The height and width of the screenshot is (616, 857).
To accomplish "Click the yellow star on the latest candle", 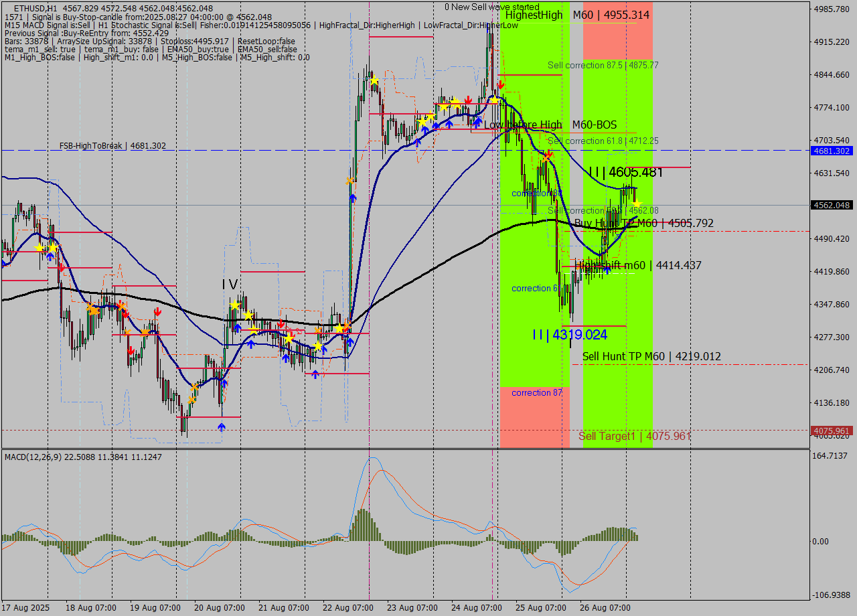I will pyautogui.click(x=637, y=204).
